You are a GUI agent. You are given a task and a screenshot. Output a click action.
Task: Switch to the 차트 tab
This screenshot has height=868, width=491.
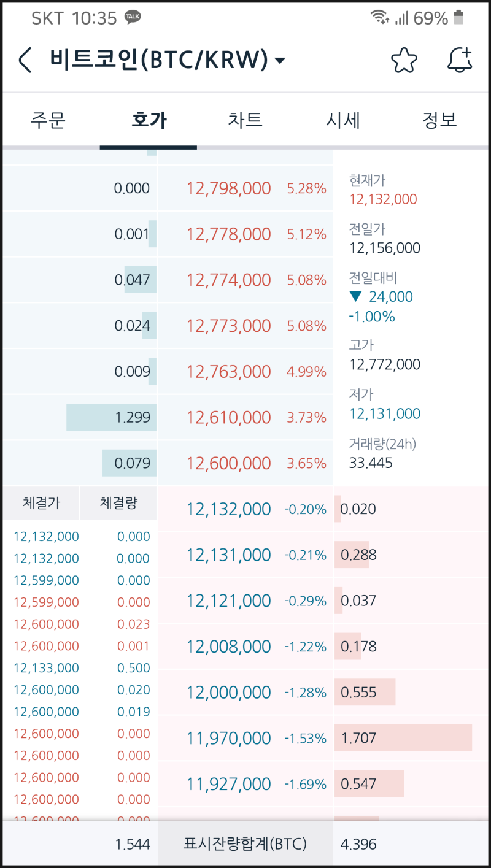click(245, 121)
